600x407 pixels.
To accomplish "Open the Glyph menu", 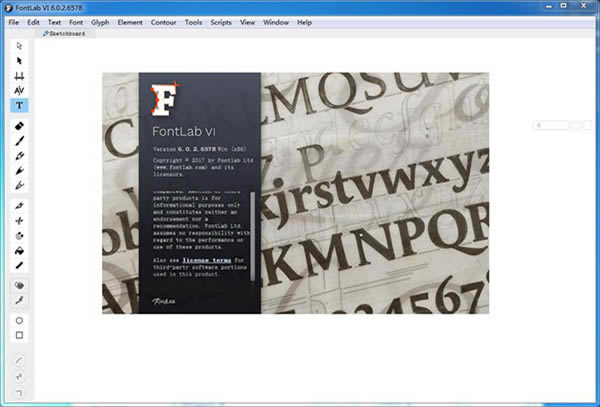I will [101, 21].
